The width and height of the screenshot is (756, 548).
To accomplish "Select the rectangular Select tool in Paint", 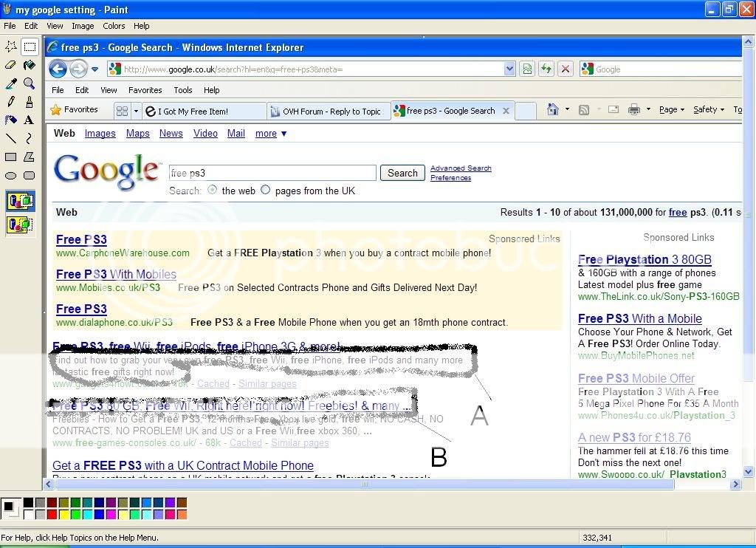I will 30,47.
